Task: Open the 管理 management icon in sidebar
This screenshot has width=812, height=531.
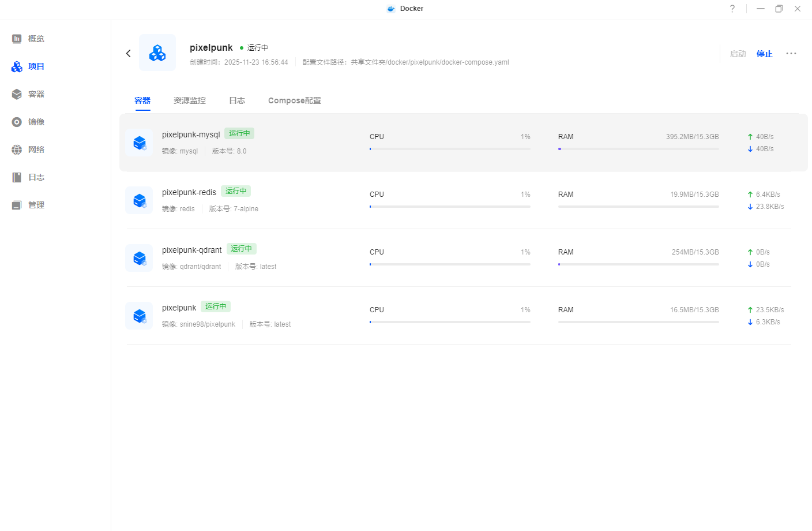Action: pos(17,205)
